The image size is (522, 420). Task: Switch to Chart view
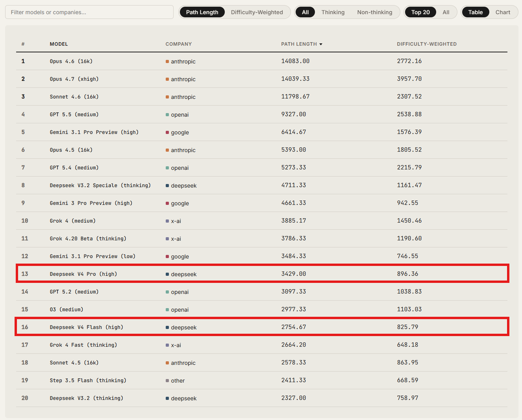coord(503,12)
